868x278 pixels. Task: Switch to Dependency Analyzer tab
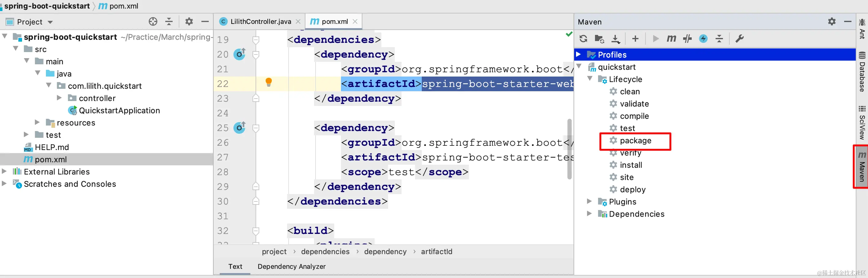point(291,267)
